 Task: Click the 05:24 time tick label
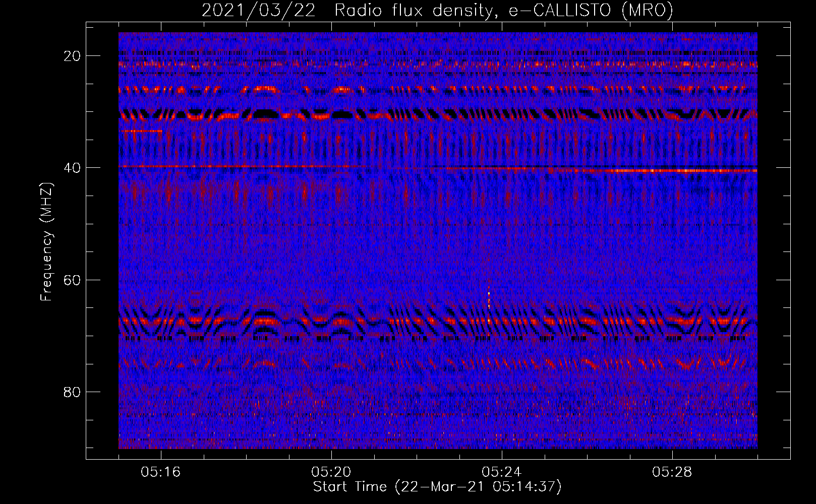502,472
